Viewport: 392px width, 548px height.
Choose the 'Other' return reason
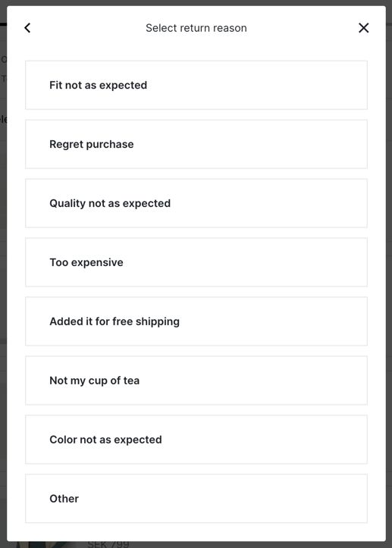[x=196, y=499]
